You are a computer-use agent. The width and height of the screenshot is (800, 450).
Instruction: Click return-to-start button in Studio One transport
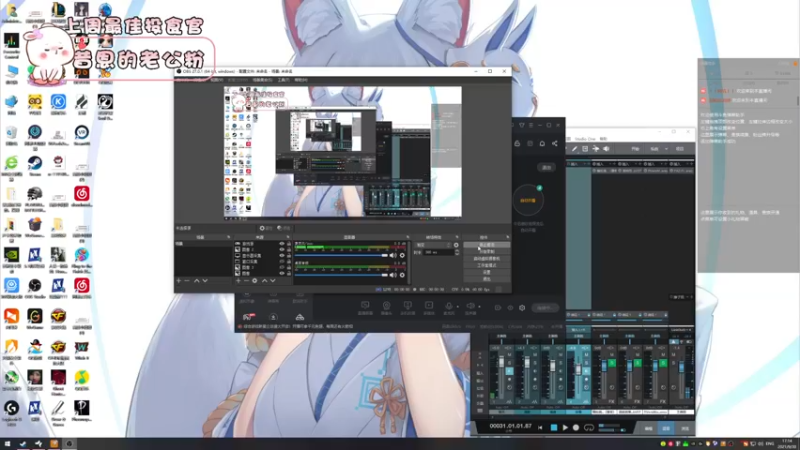pos(540,428)
